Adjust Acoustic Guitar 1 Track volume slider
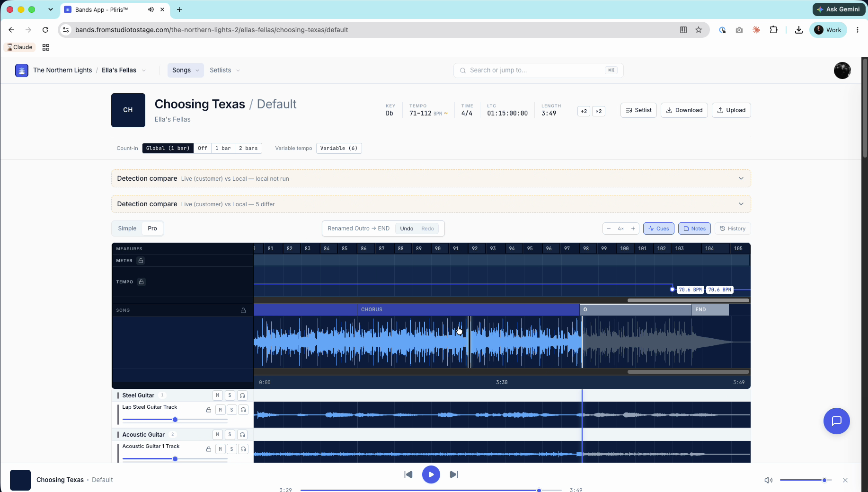This screenshot has width=868, height=492. click(x=175, y=459)
